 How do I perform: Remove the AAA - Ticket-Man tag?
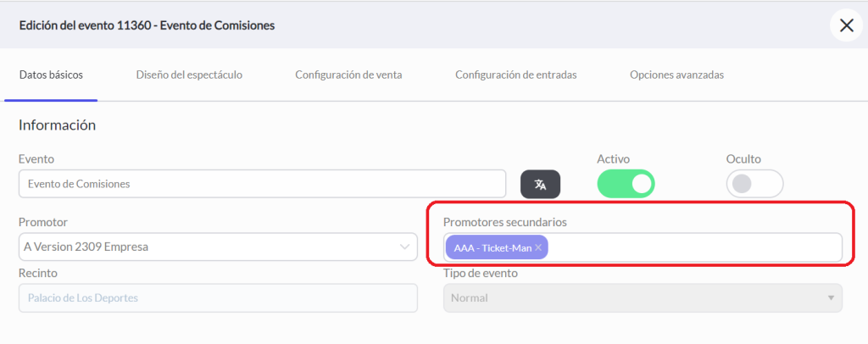pos(538,247)
